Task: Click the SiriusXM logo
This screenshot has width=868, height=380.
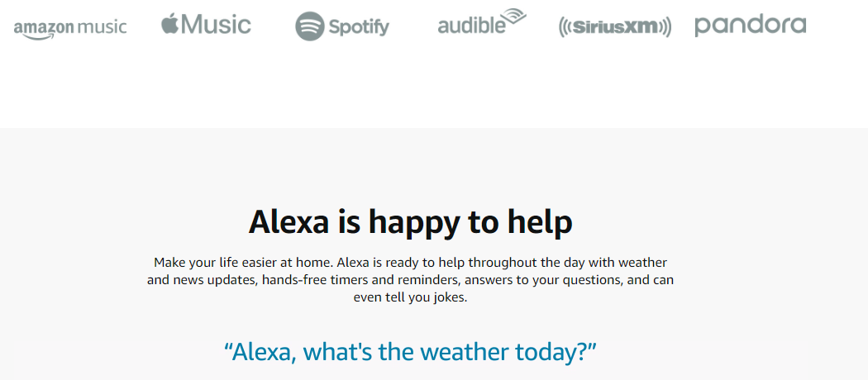Action: [615, 27]
